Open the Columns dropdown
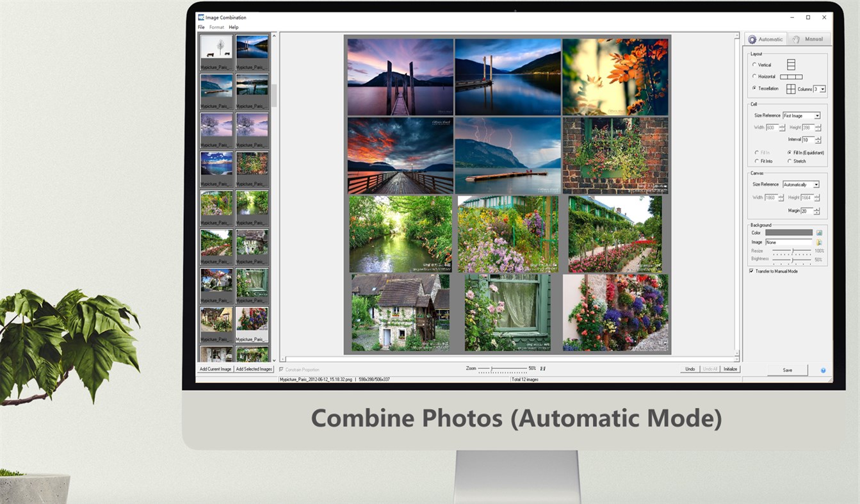This screenshot has width=860, height=504. (x=819, y=88)
